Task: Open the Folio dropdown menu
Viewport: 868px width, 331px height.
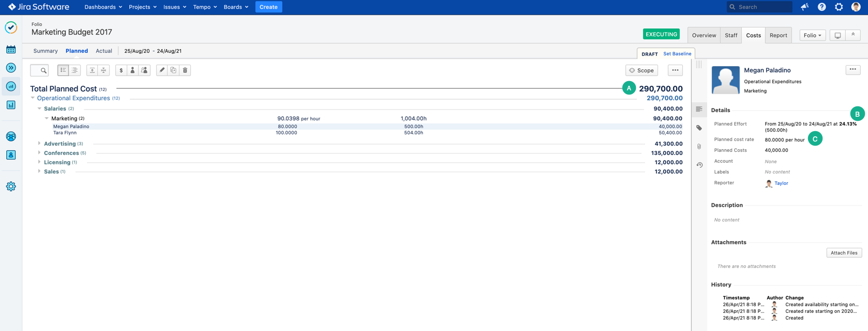Action: coord(812,35)
